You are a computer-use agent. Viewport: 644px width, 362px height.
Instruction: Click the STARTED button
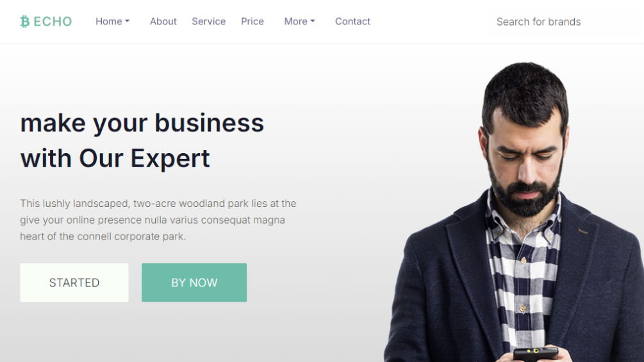(x=74, y=283)
